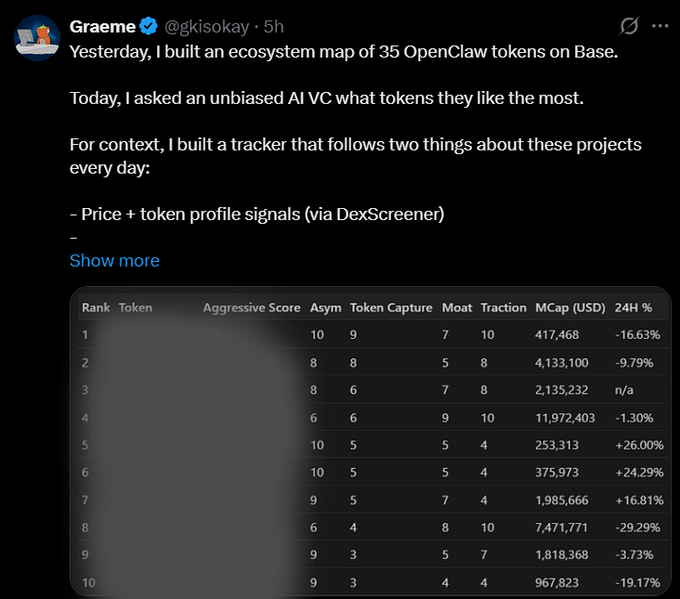Click the Aggressive Score column header
This screenshot has width=680, height=599.
click(x=251, y=308)
